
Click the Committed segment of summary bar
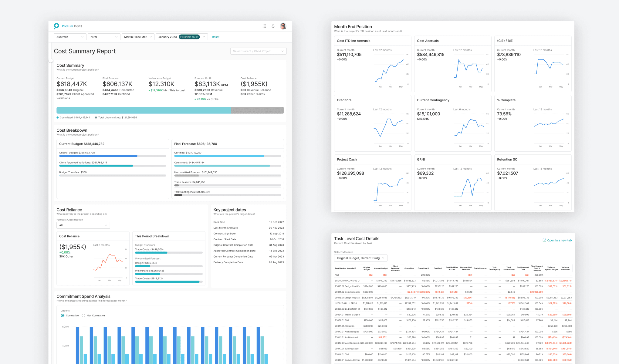144,110
